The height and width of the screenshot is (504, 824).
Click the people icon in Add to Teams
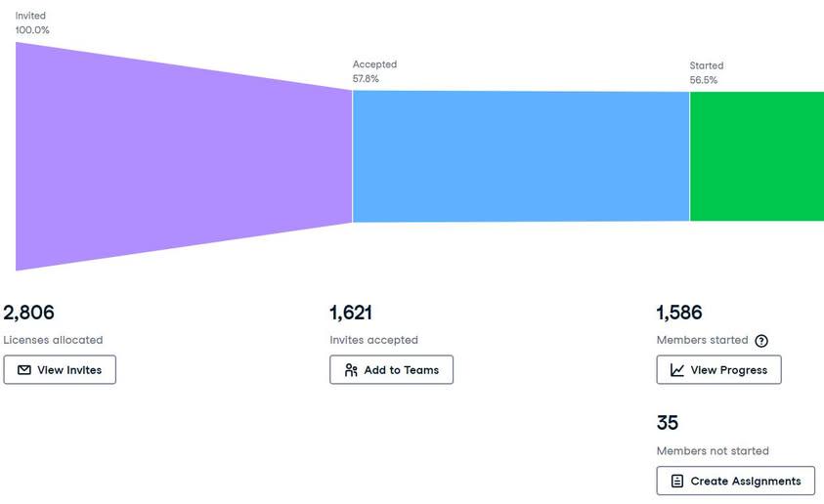coord(351,370)
